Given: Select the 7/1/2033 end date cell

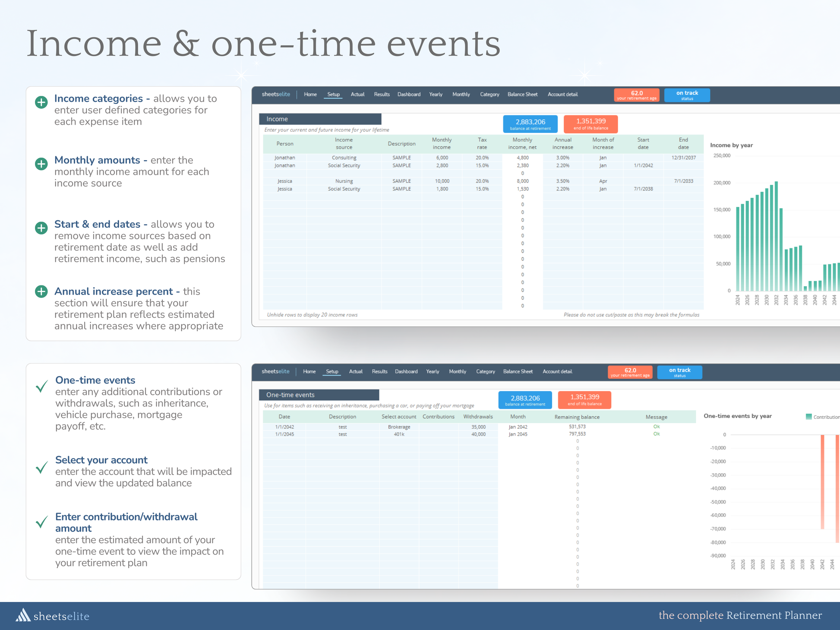Looking at the screenshot, I should coord(683,181).
